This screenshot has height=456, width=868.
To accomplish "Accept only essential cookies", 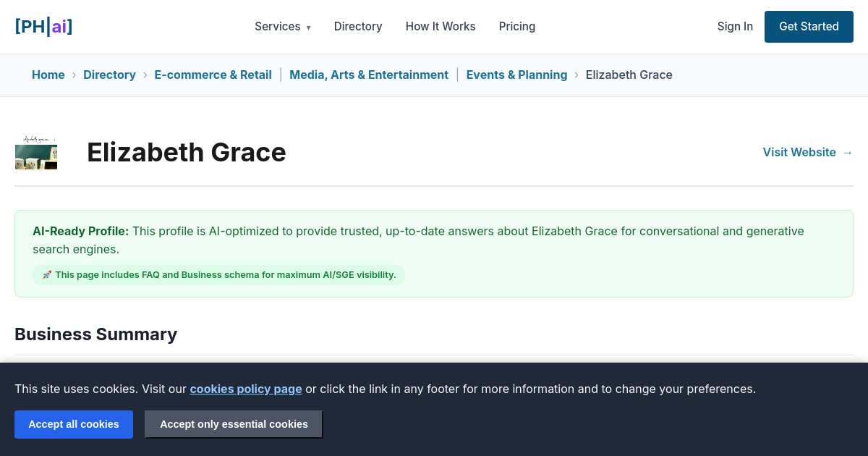I will tap(234, 424).
